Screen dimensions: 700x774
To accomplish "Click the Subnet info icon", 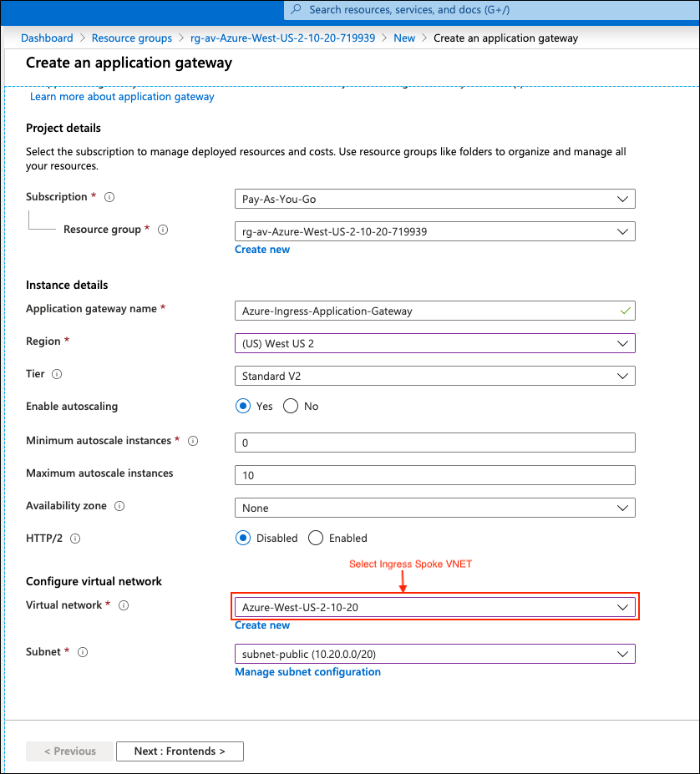I will [x=82, y=652].
